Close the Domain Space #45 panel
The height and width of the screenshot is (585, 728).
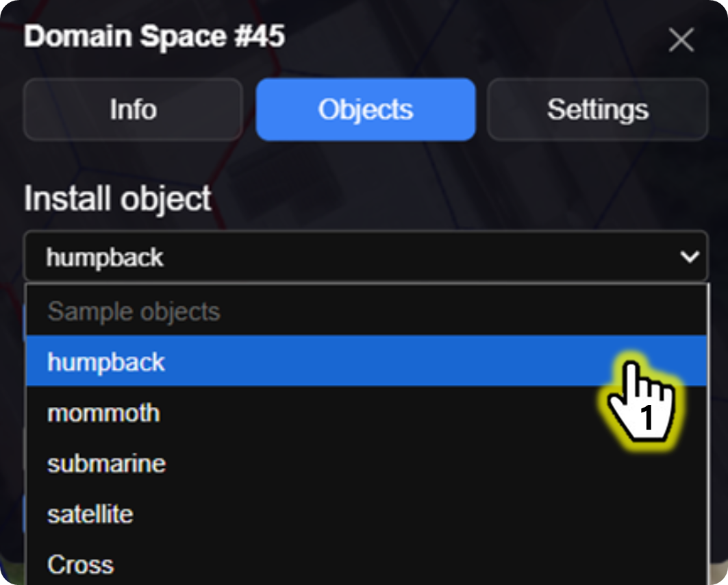tap(681, 41)
